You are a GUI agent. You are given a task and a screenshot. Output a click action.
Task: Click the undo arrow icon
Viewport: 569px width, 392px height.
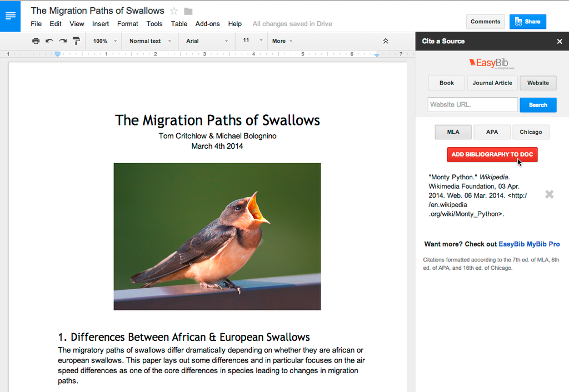tap(49, 41)
